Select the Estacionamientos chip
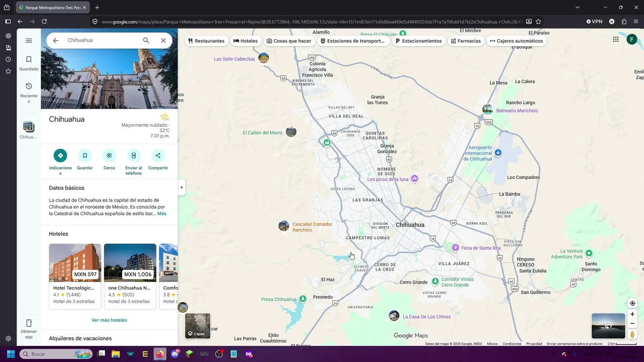 click(x=419, y=41)
